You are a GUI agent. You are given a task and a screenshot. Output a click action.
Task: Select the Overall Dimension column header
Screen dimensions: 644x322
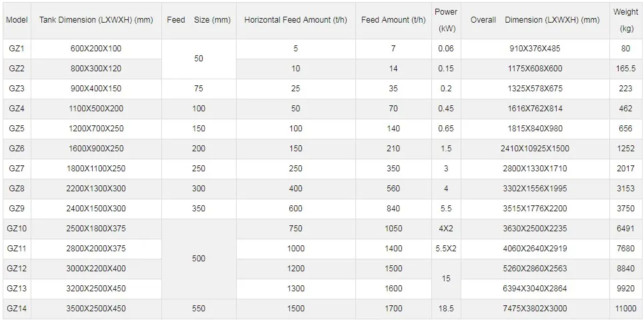(535, 20)
